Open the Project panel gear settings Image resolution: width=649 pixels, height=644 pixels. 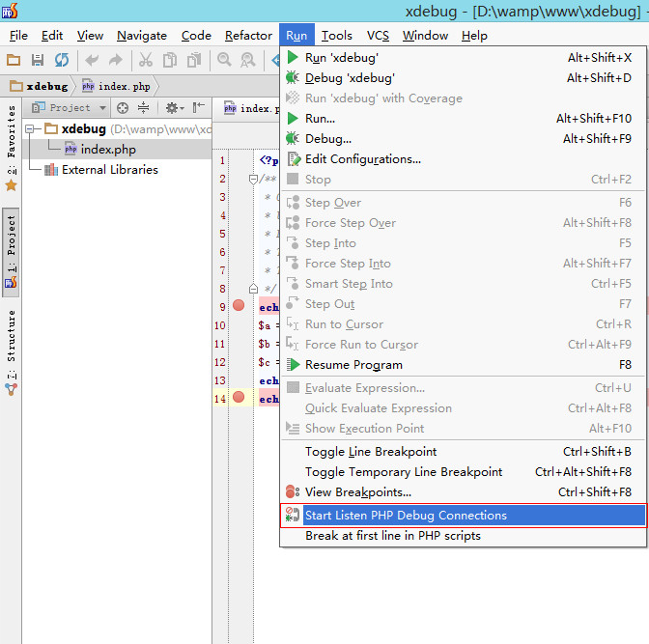(174, 108)
